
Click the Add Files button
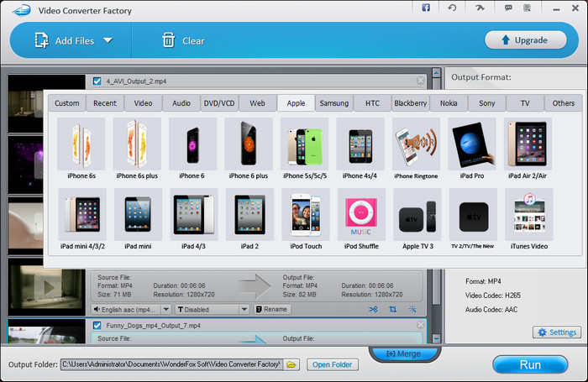tap(65, 40)
